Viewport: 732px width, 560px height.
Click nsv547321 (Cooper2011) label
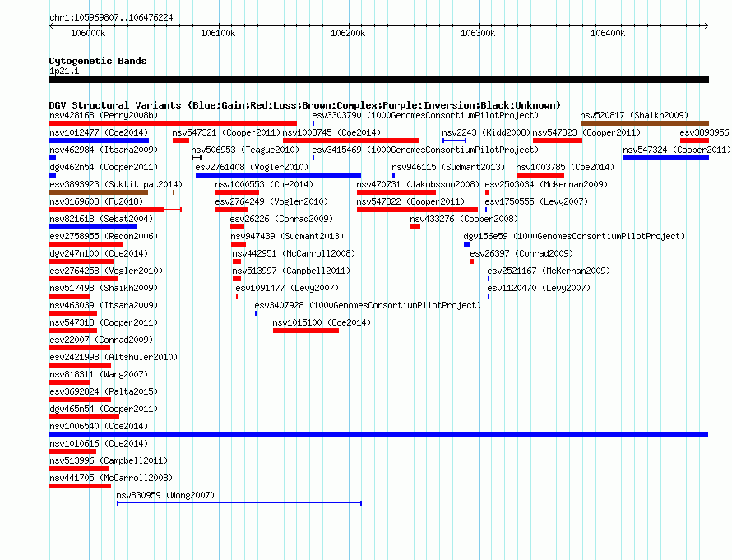[x=226, y=132]
